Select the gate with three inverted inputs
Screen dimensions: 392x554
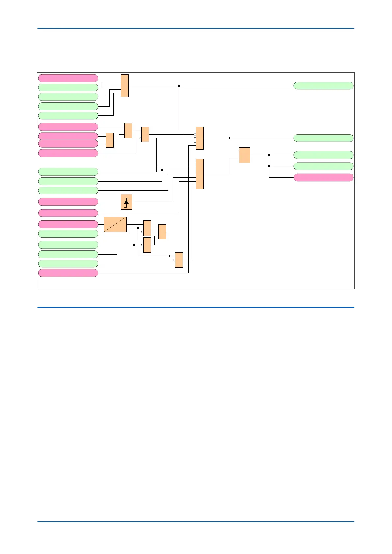coord(200,138)
